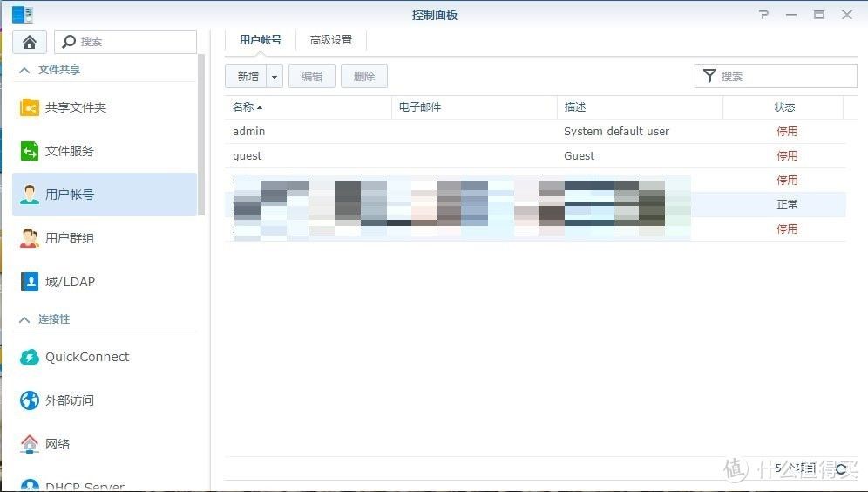868x492 pixels.
Task: Switch to the 高级设置 tab
Action: [331, 40]
